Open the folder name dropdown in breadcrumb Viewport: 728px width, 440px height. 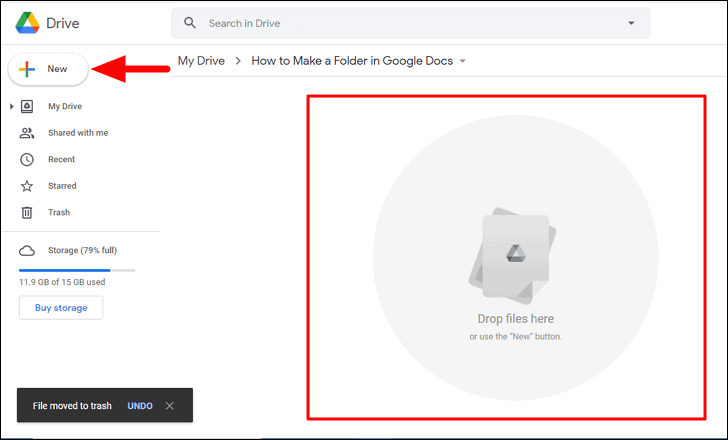[462, 61]
